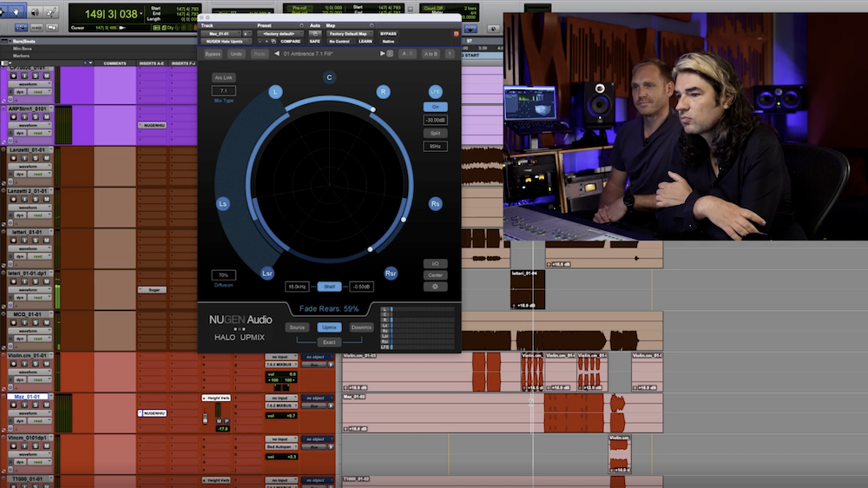
Task: Click Halo Upmix Bypass button
Action: [213, 54]
